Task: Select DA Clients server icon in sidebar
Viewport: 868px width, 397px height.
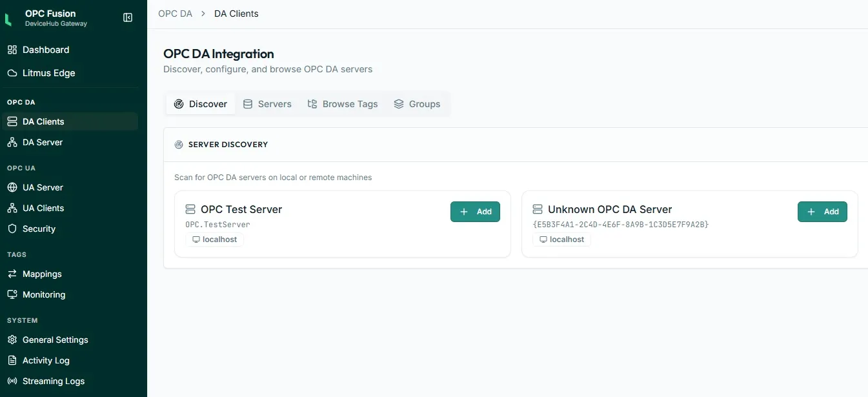Action: pos(12,121)
